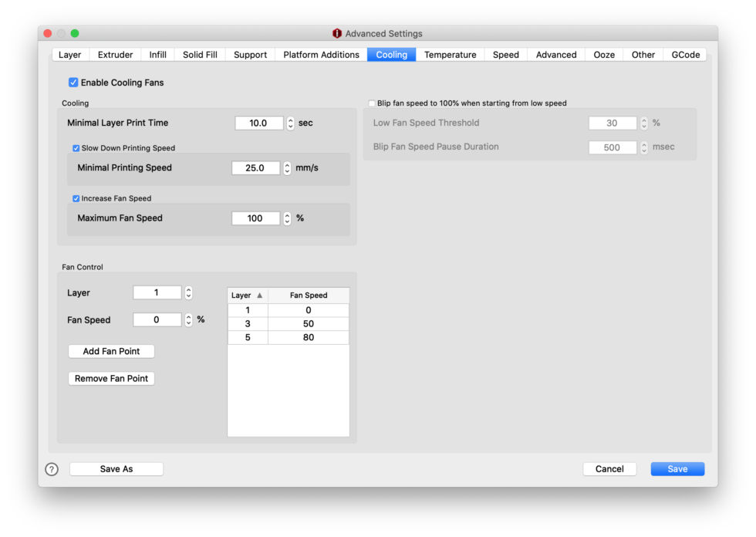This screenshot has height=537, width=756.
Task: Click the Minimal Layer Print Time field
Action: (258, 123)
